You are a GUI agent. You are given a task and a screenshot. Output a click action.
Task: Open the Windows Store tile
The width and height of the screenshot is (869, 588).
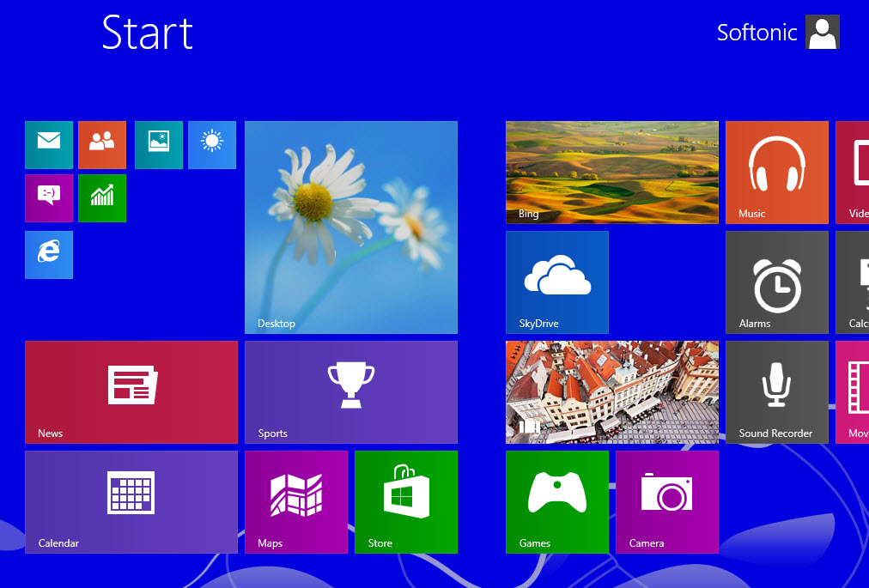click(406, 502)
